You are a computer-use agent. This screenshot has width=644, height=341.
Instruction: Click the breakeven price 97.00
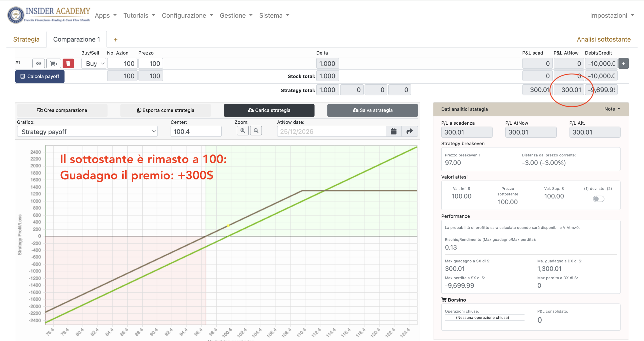[x=453, y=163]
